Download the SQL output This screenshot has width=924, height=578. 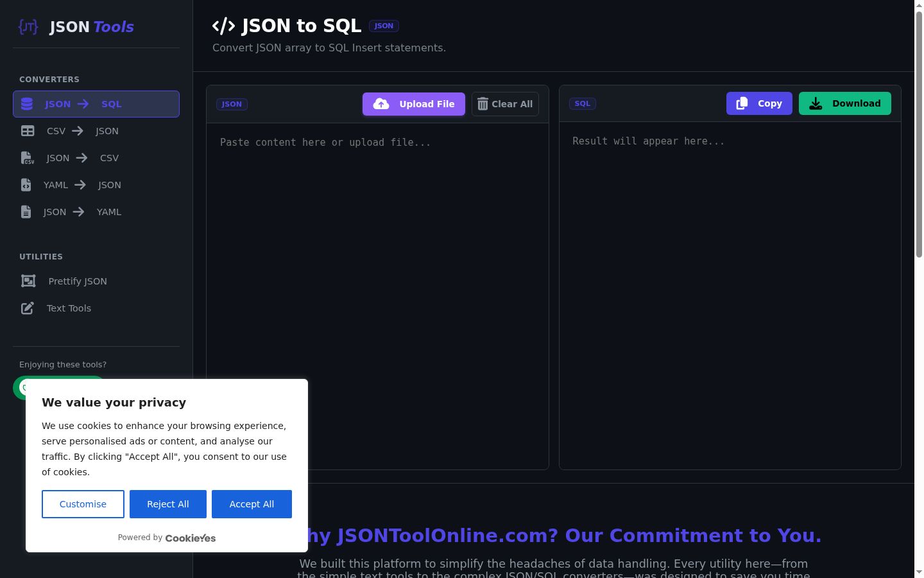[845, 103]
